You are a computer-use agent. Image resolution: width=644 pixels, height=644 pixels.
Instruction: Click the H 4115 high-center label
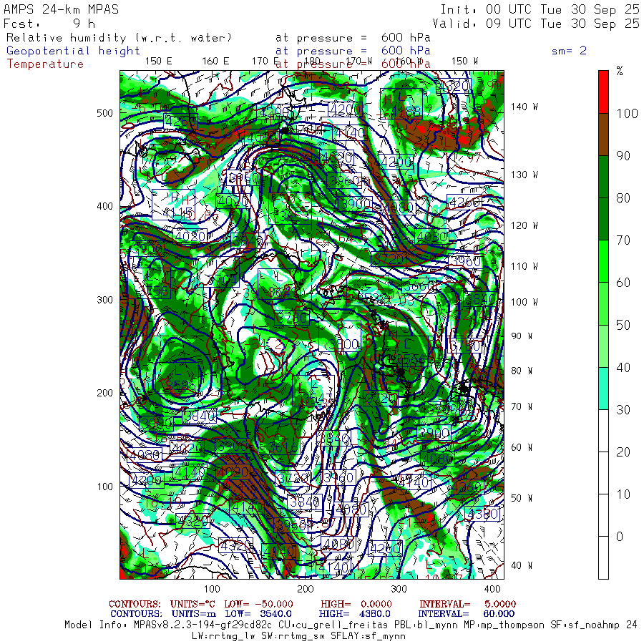click(173, 205)
